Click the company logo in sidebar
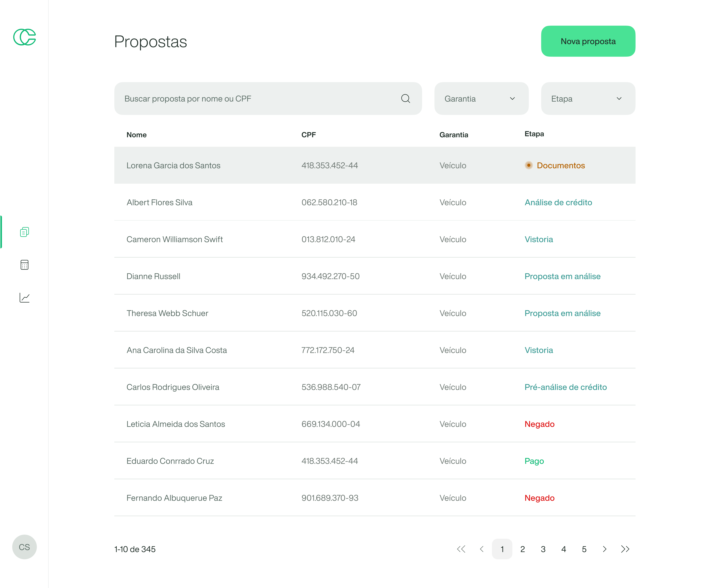This screenshot has height=588, width=701. (24, 37)
